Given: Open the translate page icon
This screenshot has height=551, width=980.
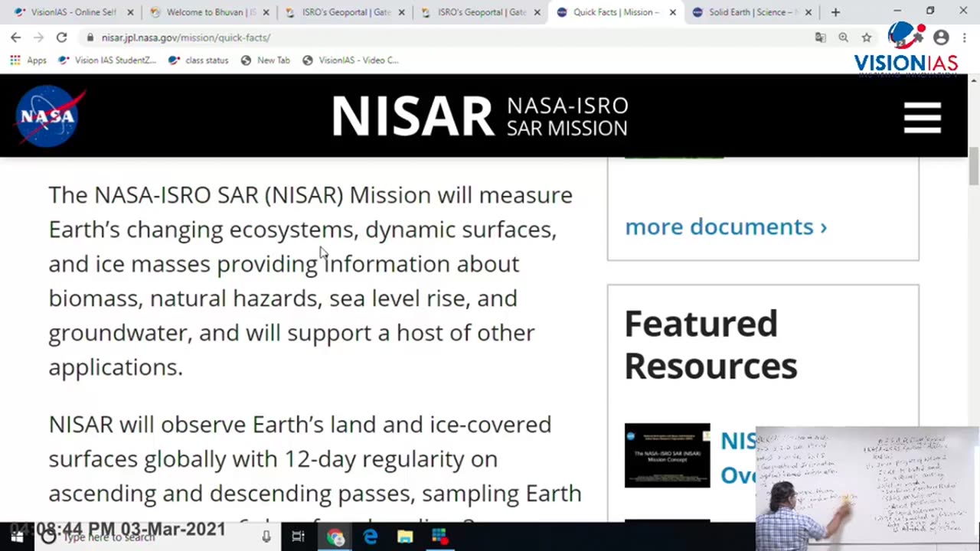Looking at the screenshot, I should (x=821, y=37).
